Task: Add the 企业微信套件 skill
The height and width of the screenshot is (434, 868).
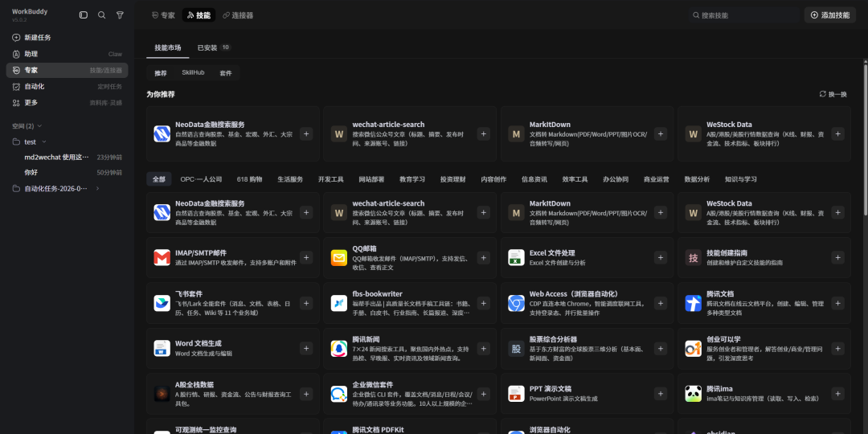Action: 483,394
